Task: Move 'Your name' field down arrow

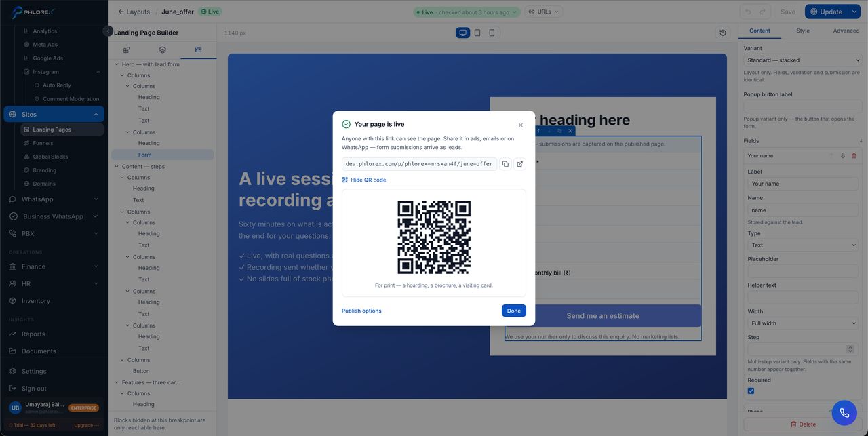Action: pos(842,156)
